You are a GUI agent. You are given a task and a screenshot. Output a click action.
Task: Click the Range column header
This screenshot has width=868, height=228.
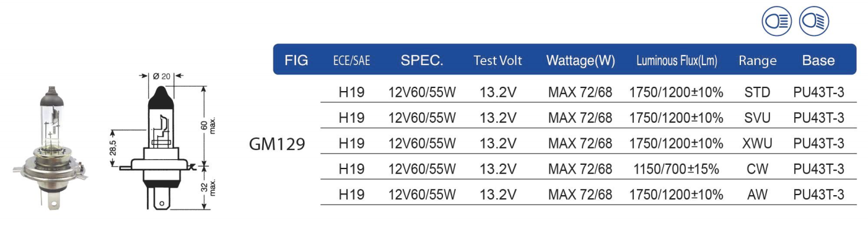point(757,61)
